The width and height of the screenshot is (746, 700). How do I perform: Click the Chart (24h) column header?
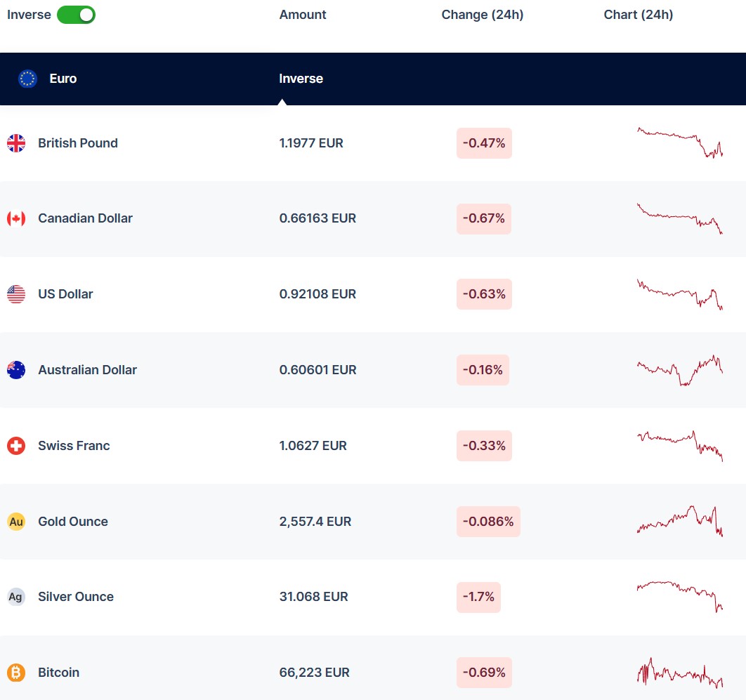point(638,15)
